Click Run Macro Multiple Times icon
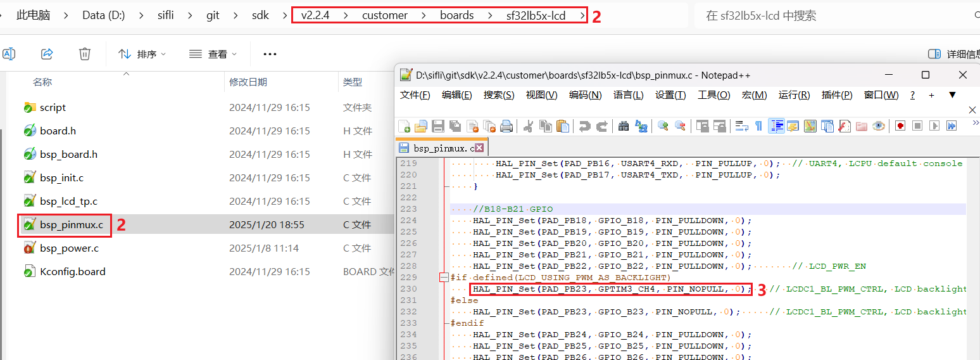 (952, 126)
